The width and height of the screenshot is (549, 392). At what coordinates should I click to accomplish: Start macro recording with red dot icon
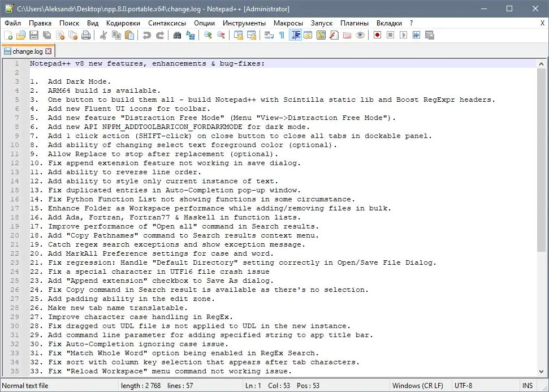(x=377, y=35)
